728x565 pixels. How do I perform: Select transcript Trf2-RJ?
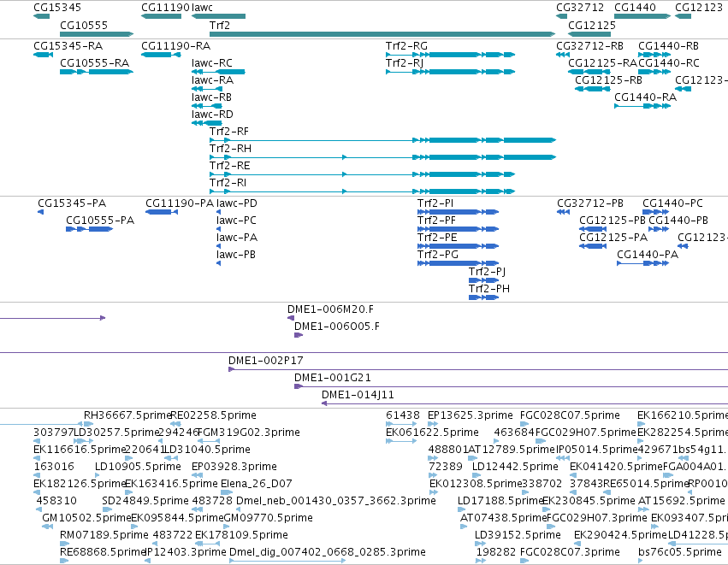(450, 72)
